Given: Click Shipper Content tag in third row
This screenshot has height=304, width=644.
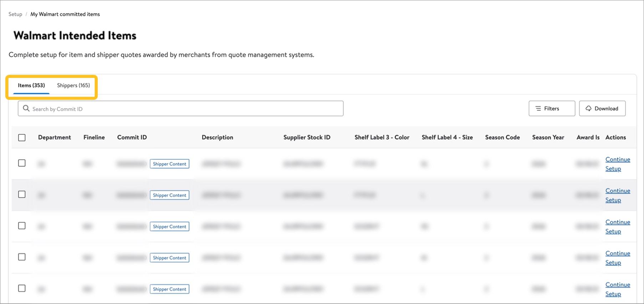Looking at the screenshot, I should coord(169,227).
